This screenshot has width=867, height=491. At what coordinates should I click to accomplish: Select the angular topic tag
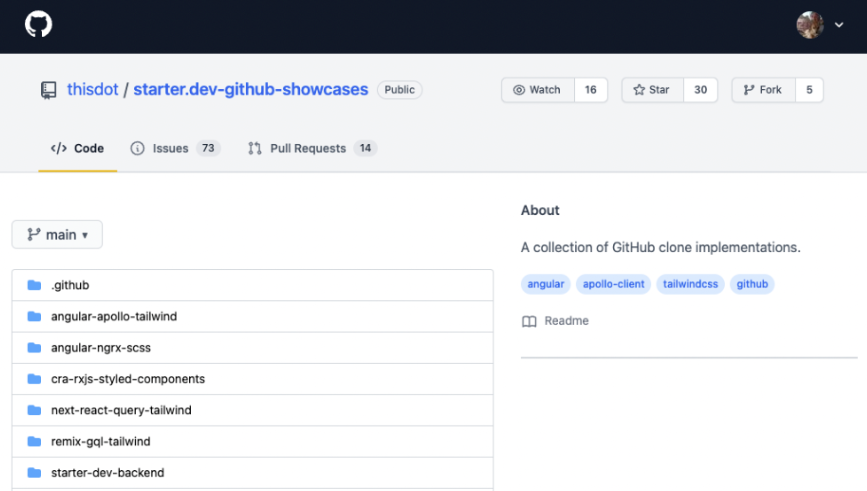coord(546,284)
